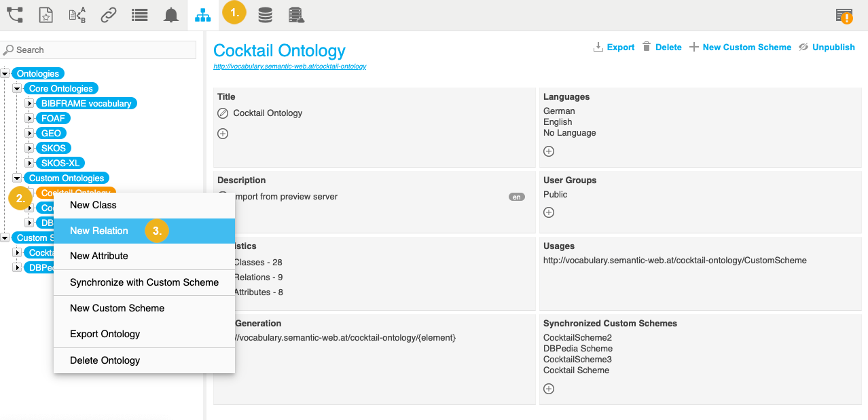This screenshot has height=420, width=868.
Task: Open the bell notifications icon
Action: click(171, 15)
